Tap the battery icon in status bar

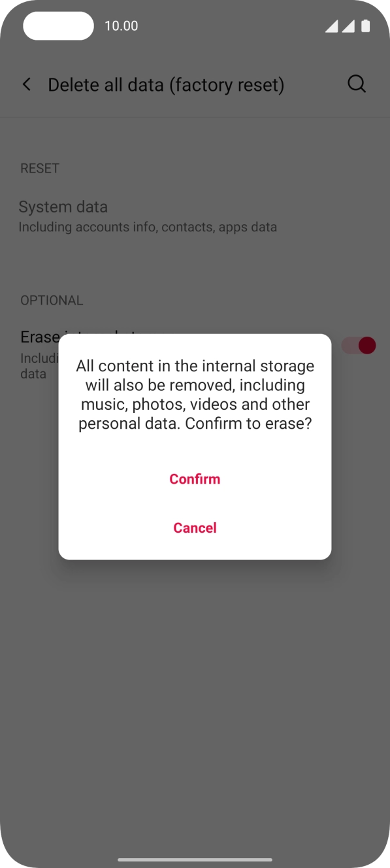[365, 25]
